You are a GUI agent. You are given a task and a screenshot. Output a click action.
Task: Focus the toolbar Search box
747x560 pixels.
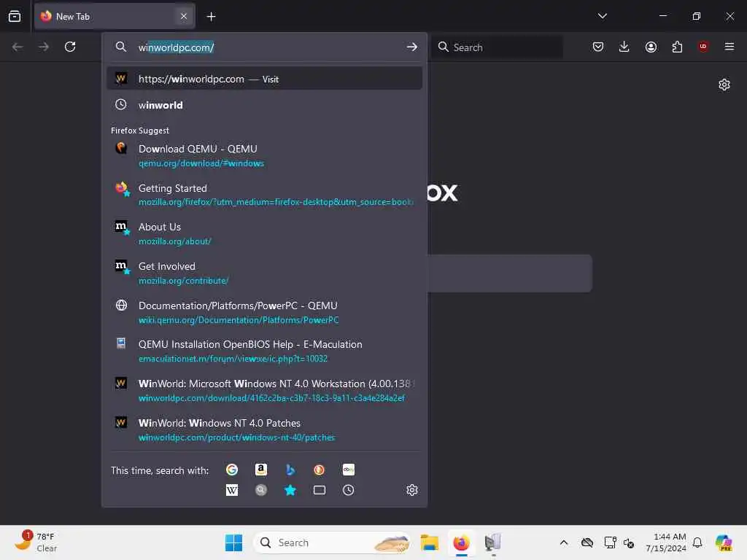tap(498, 47)
